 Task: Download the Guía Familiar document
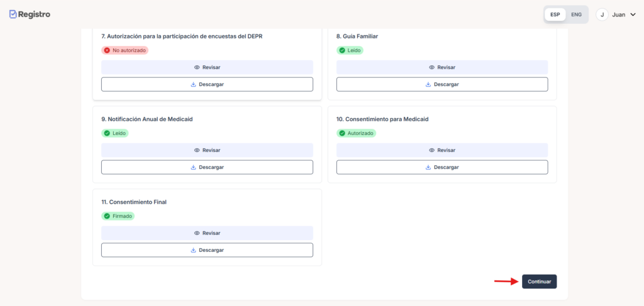442,84
